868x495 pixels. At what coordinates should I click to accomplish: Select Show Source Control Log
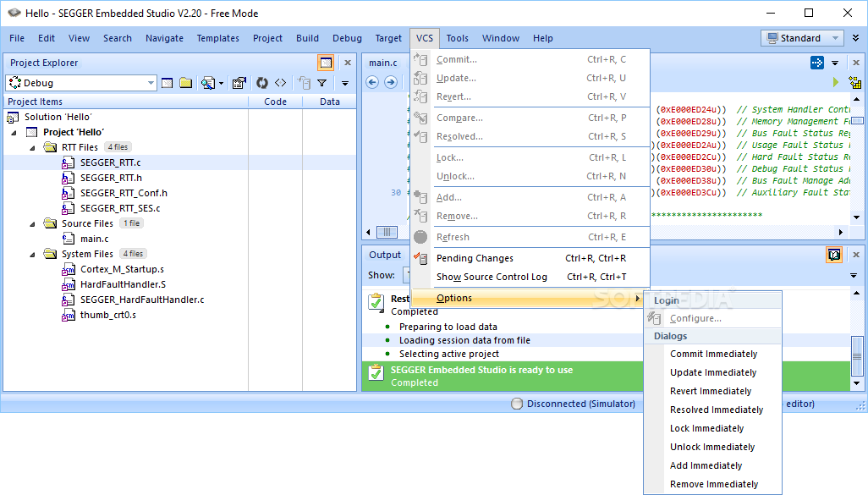click(x=530, y=277)
